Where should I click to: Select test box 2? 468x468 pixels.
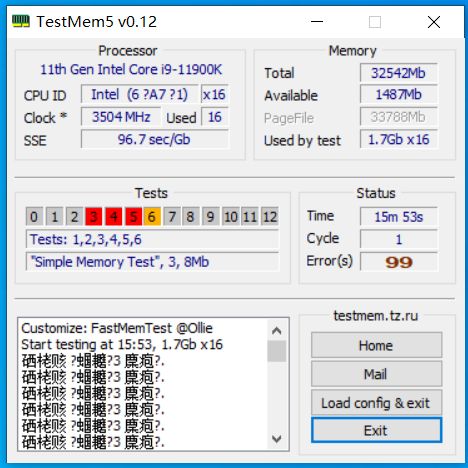[x=74, y=217]
